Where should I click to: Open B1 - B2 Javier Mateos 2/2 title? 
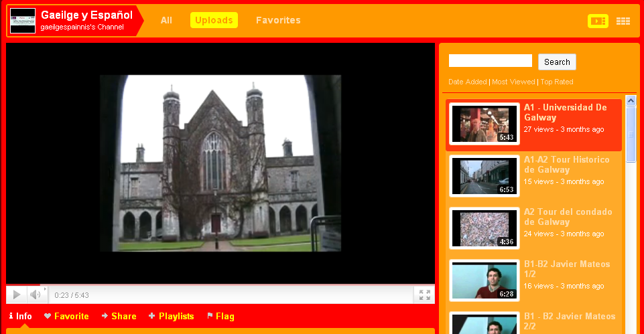(569, 321)
